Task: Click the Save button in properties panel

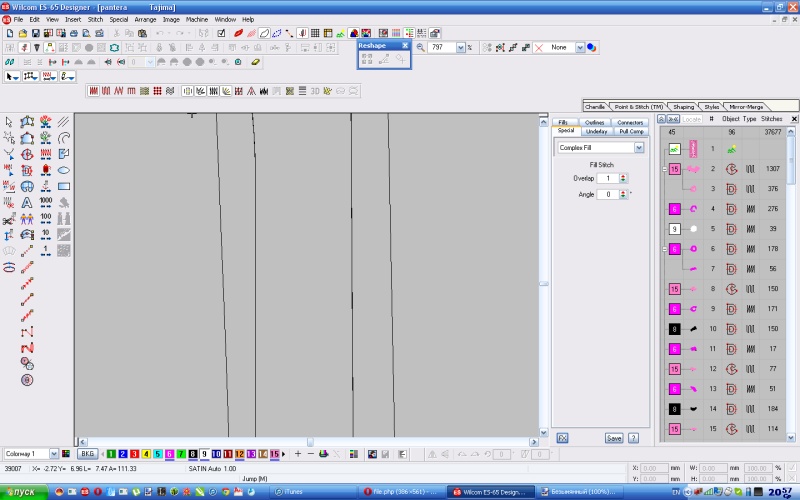Action: pyautogui.click(x=613, y=438)
